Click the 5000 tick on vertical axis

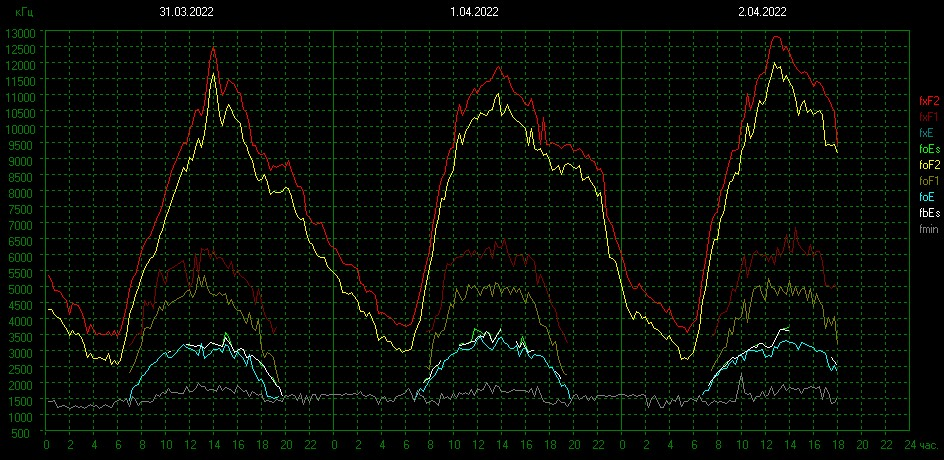click(x=22, y=290)
